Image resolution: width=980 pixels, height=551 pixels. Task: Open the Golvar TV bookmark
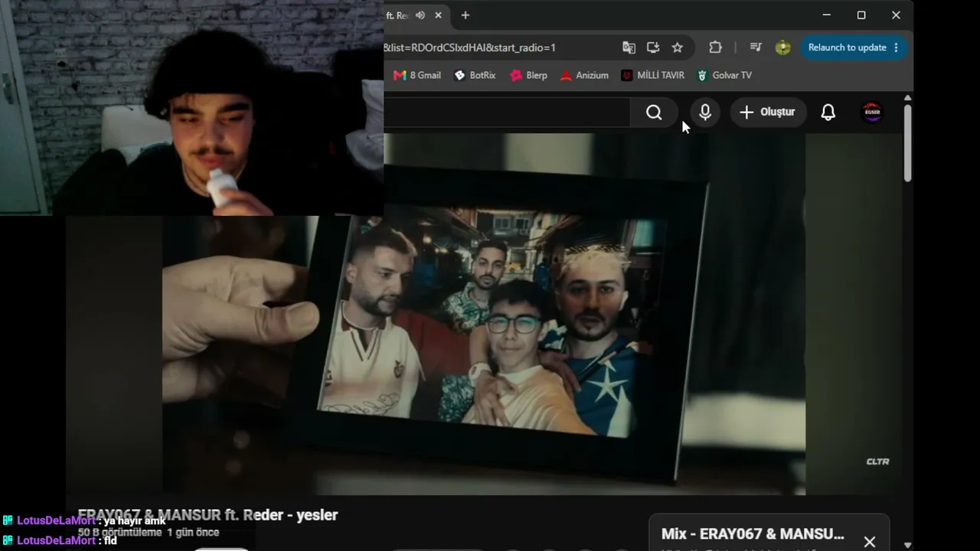click(x=724, y=75)
